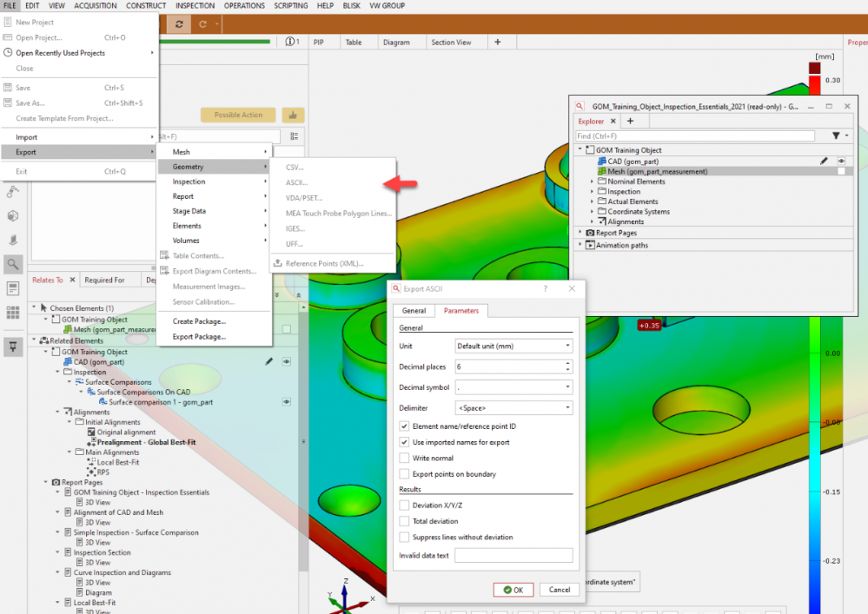868x614 pixels.
Task: Click the Invalid data text input field
Action: click(x=514, y=555)
